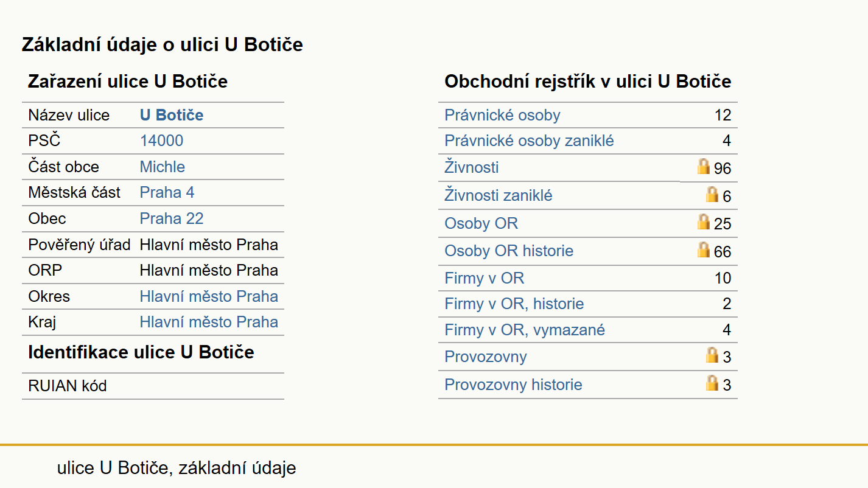Open Právnické osoby zaniklé listing
868x488 pixels.
(x=529, y=141)
